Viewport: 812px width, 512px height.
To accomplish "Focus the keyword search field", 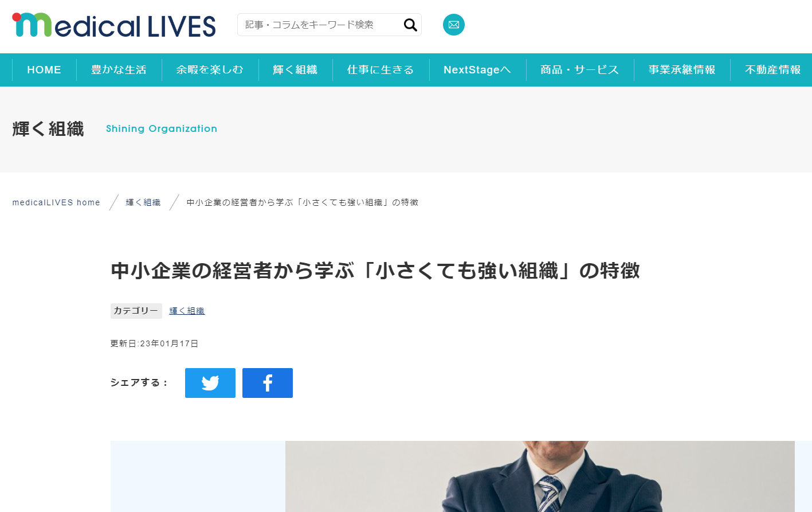I will click(x=321, y=25).
